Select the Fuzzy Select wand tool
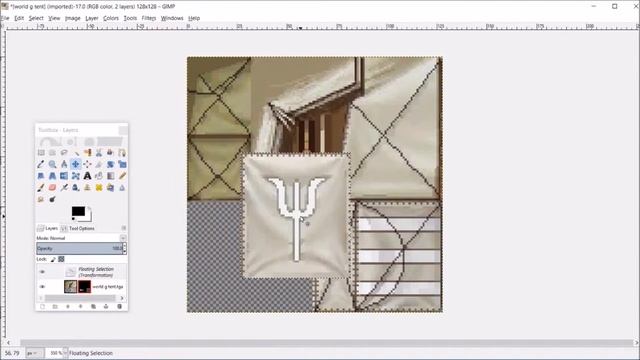The image size is (640, 360). (76, 153)
